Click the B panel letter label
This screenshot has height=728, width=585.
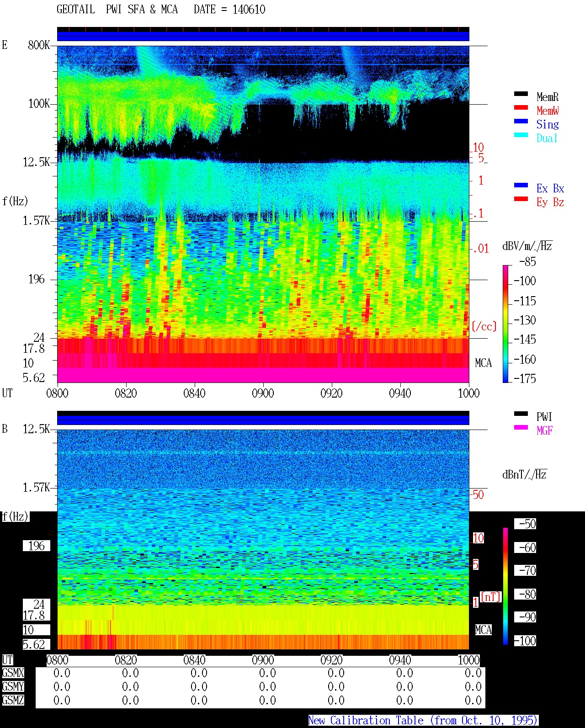[x=5, y=429]
